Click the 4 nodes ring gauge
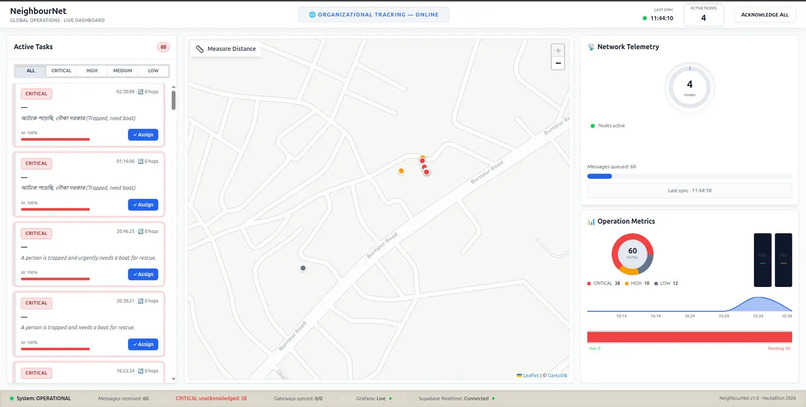 (x=689, y=86)
